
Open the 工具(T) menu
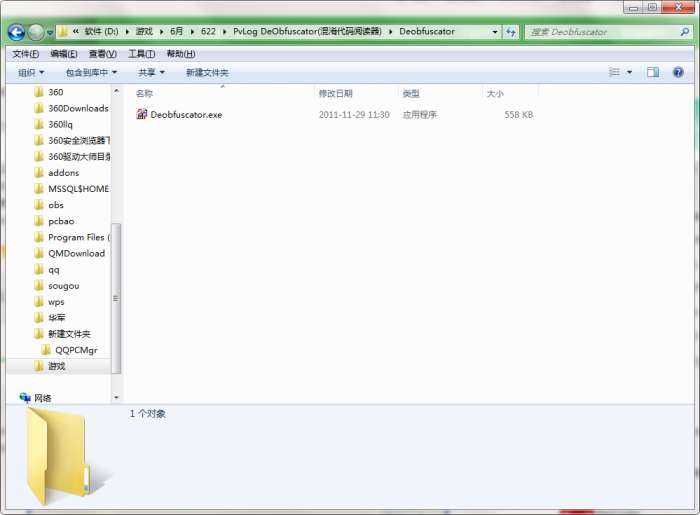(142, 54)
